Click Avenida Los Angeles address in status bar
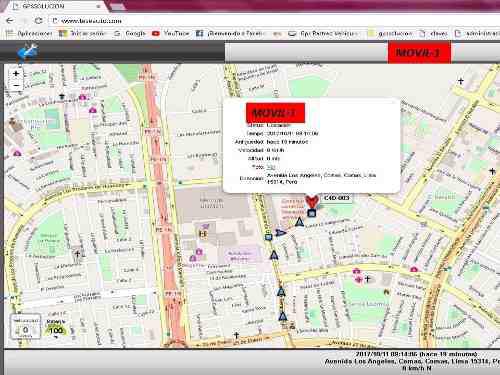The width and height of the screenshot is (500, 375). [412, 361]
